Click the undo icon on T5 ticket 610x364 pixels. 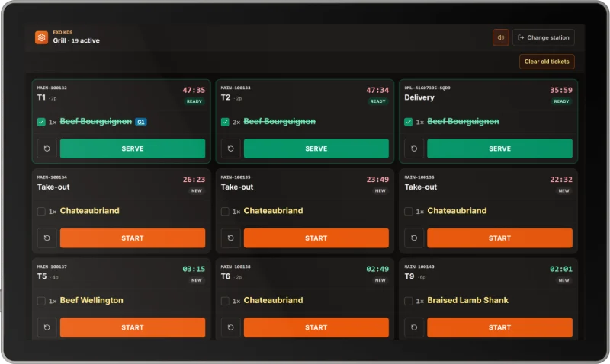47,327
